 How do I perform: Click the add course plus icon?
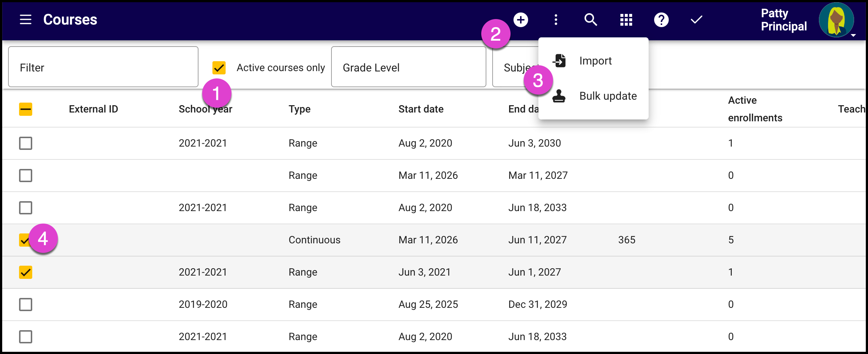point(520,20)
